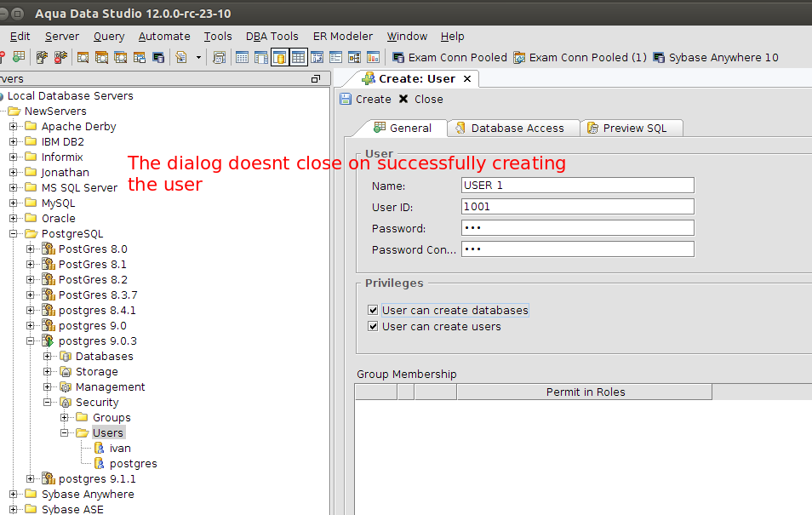Toggle 'User can create users' checkbox
The width and height of the screenshot is (812, 515).
[373, 326]
